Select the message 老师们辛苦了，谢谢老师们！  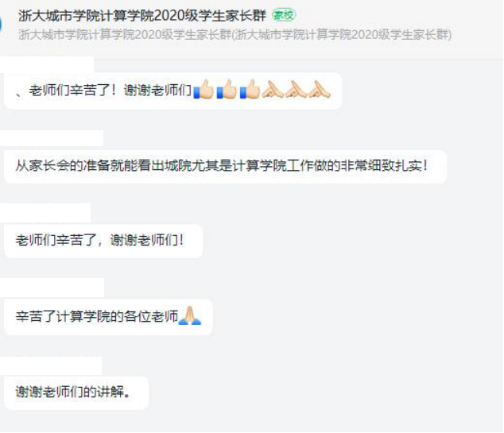103,241
